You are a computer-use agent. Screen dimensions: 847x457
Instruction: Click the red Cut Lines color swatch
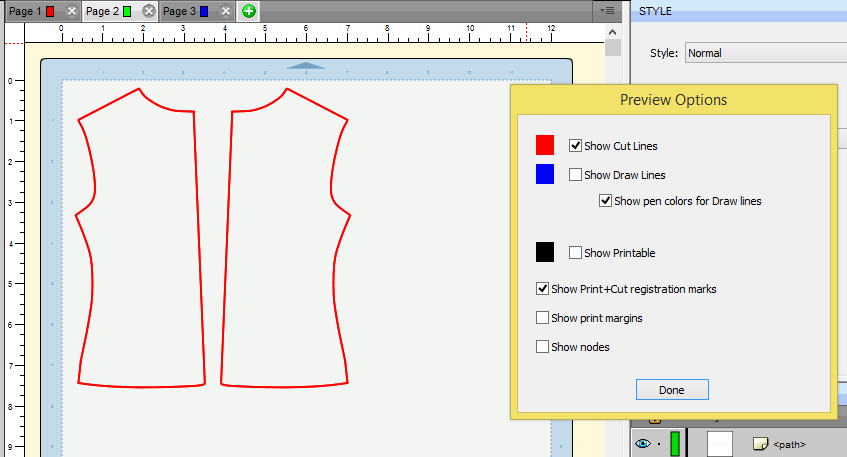[x=545, y=145]
